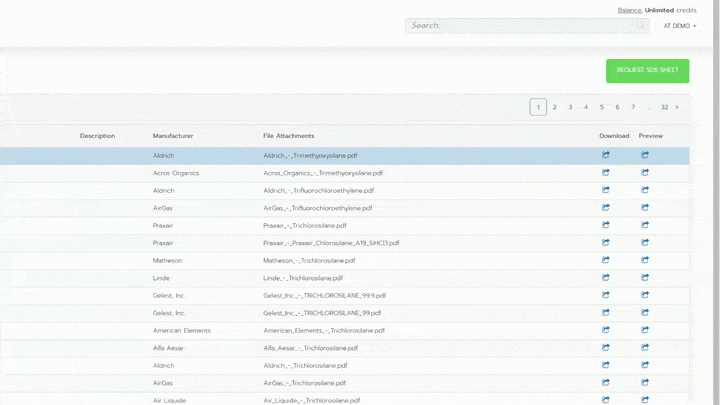Image resolution: width=720 pixels, height=405 pixels.
Task: Select the Linde manufacturer cell
Action: 161,278
